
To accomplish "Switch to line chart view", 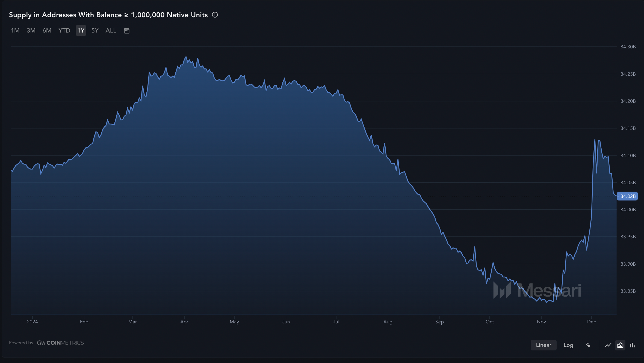I will tap(608, 345).
